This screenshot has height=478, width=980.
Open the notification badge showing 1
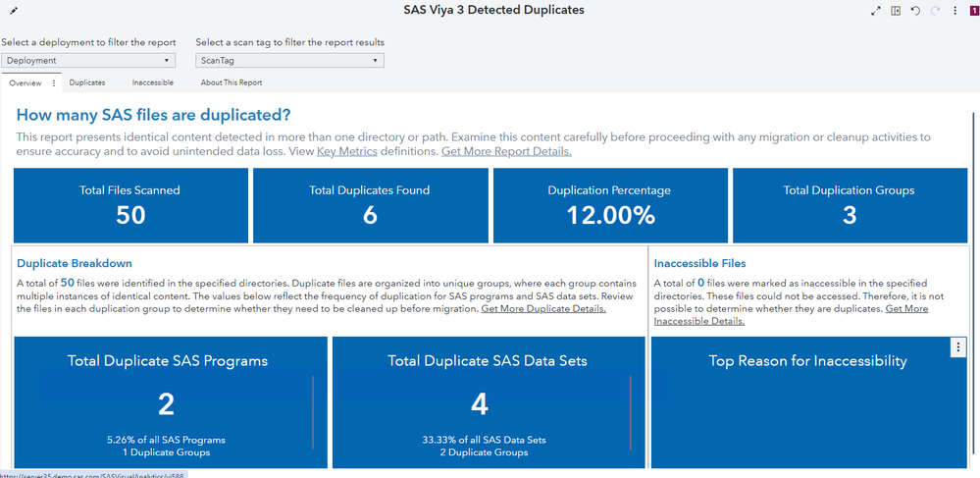(x=974, y=11)
